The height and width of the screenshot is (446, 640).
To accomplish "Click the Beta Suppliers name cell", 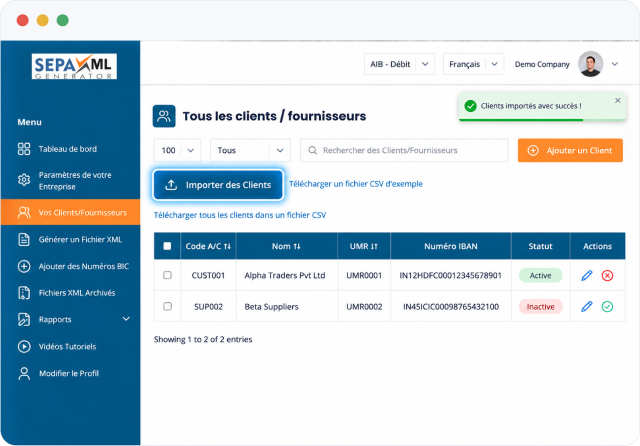I will coord(287,306).
